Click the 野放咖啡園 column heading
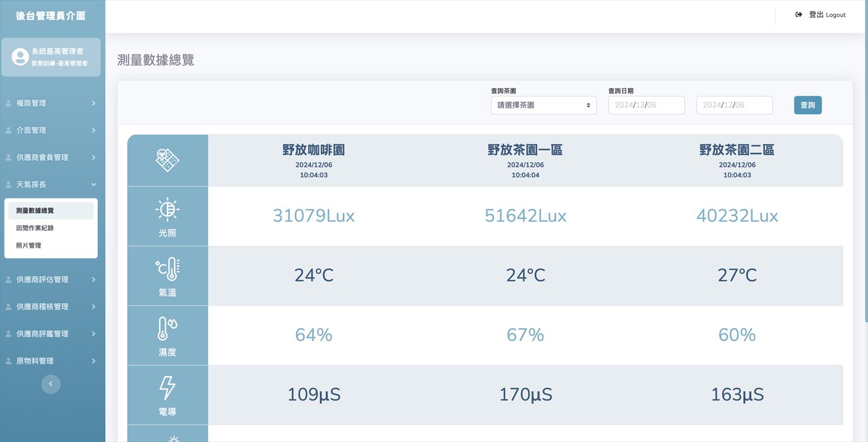 [313, 150]
